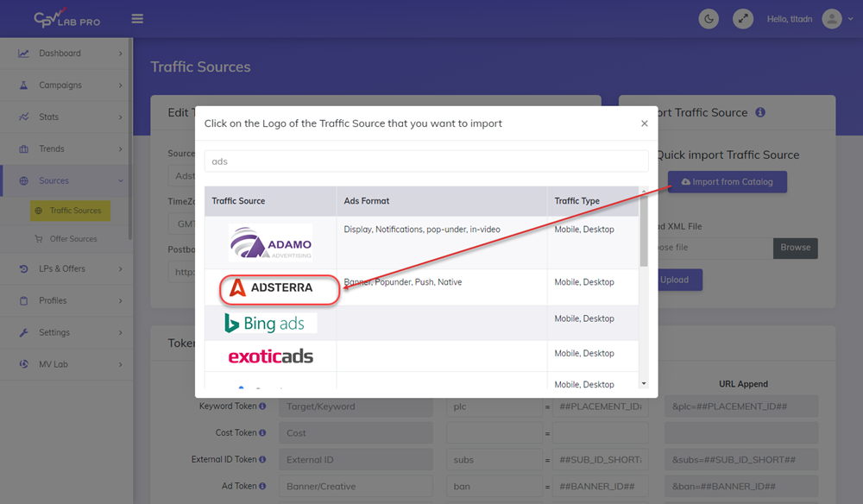
Task: Click the plc parameter field
Action: click(494, 406)
